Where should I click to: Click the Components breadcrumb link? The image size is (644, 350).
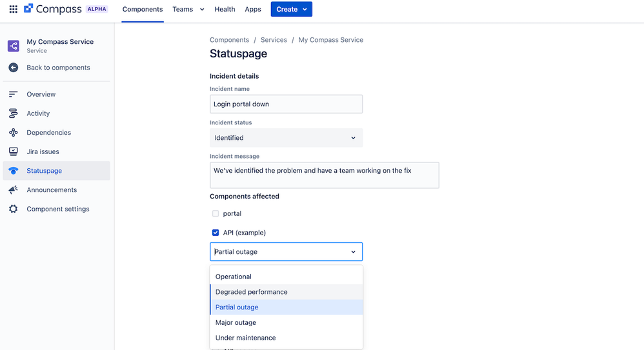click(x=229, y=40)
